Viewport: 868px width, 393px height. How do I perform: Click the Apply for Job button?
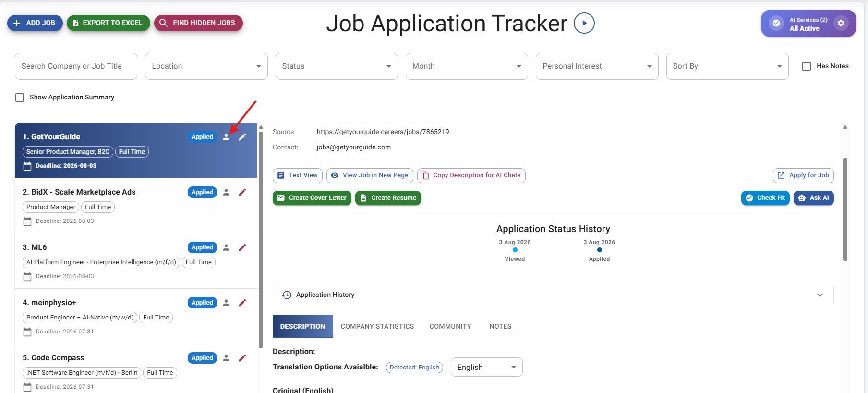[803, 175]
